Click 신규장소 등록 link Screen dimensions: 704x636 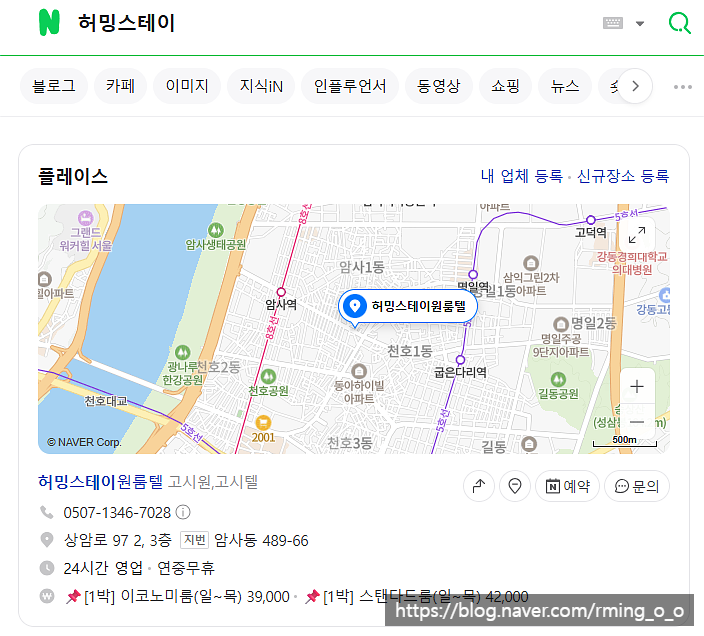pos(623,176)
